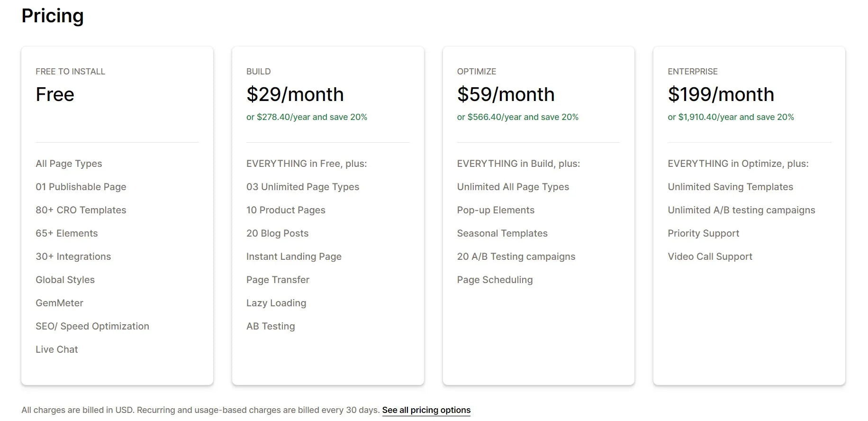Click the 80+ CRO Templates feature
Image resolution: width=868 pixels, height=421 pixels.
[x=81, y=210]
